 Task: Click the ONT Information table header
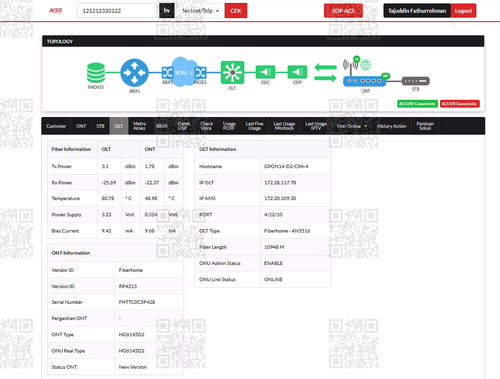(x=116, y=253)
